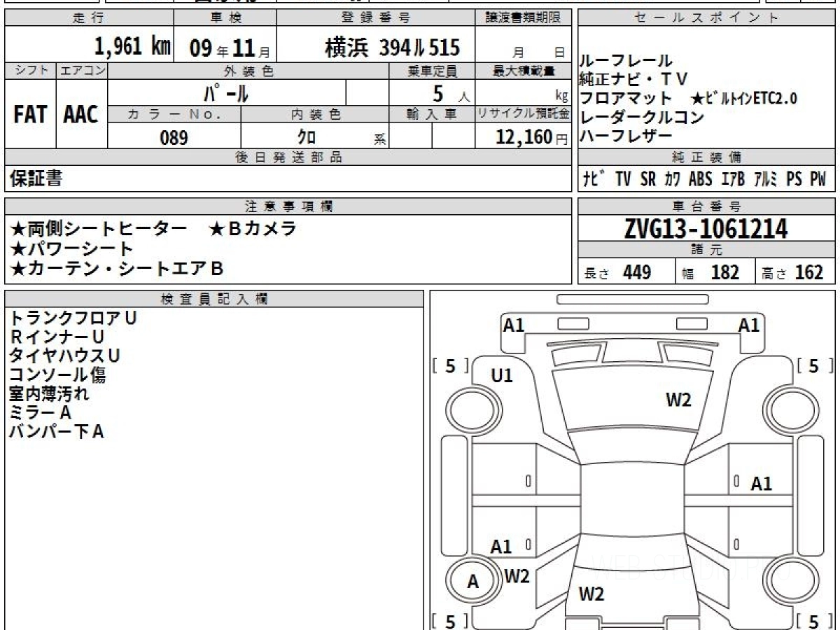Image resolution: width=840 pixels, height=630 pixels.
Task: Select the width value "182"
Action: (724, 272)
